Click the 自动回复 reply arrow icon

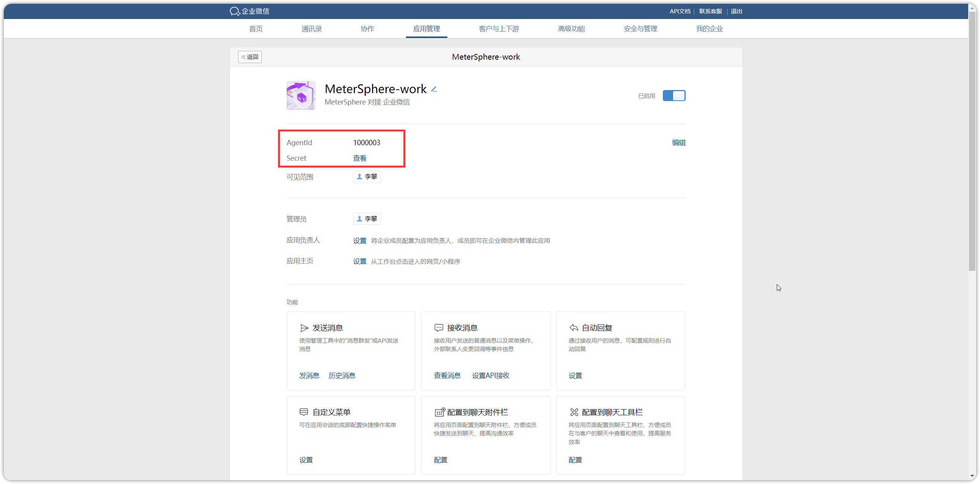[x=574, y=327]
